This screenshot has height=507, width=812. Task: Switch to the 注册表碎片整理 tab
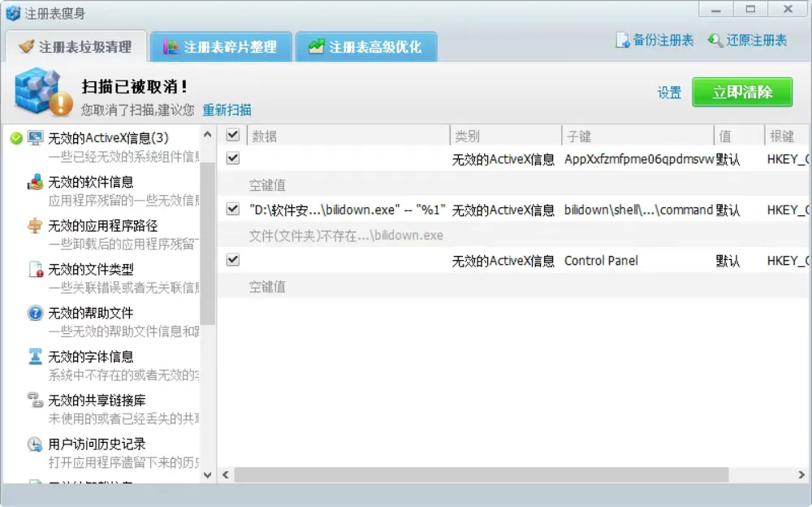[x=221, y=46]
